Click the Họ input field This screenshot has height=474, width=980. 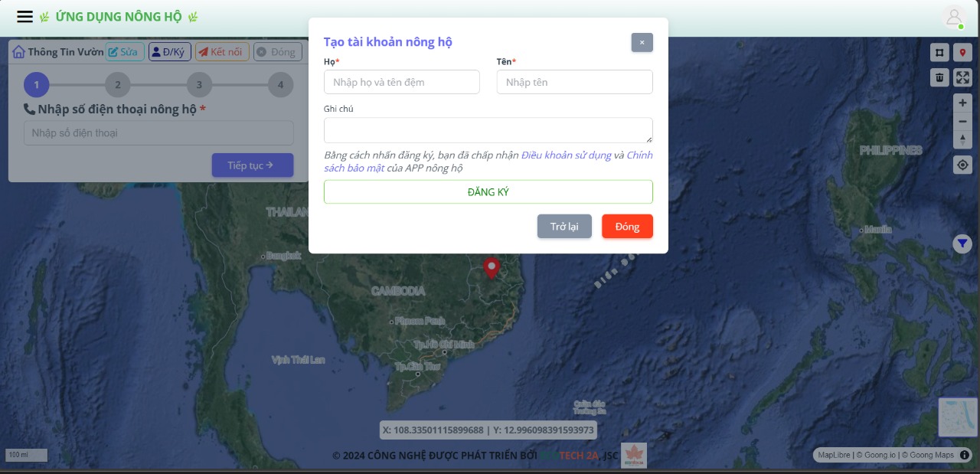coord(401,82)
